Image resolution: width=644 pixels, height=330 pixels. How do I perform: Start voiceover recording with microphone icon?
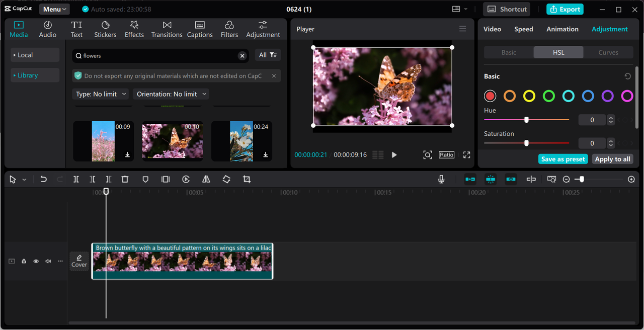click(441, 179)
